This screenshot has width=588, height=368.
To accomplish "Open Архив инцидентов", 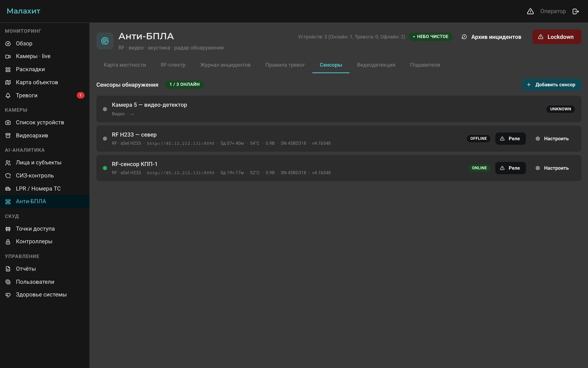I will click(492, 37).
